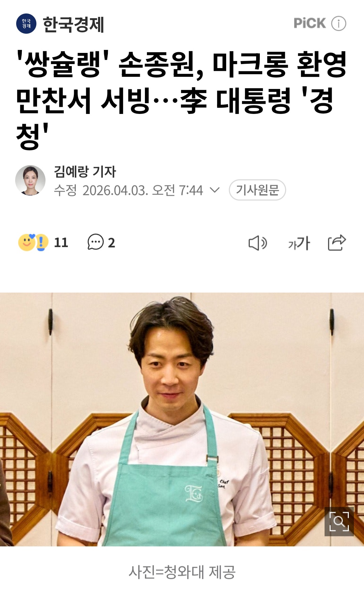Open the comments speech bubble icon

click(x=95, y=242)
